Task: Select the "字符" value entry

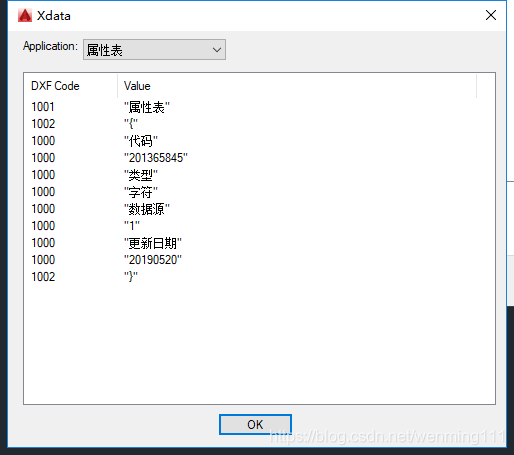Action: (x=141, y=192)
